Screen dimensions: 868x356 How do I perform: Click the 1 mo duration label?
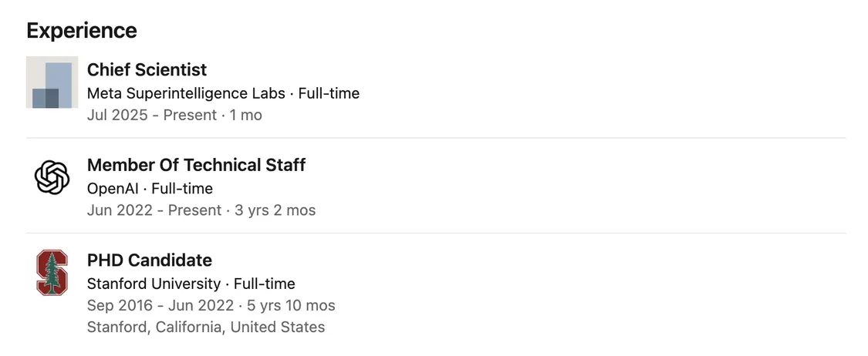pyautogui.click(x=246, y=116)
